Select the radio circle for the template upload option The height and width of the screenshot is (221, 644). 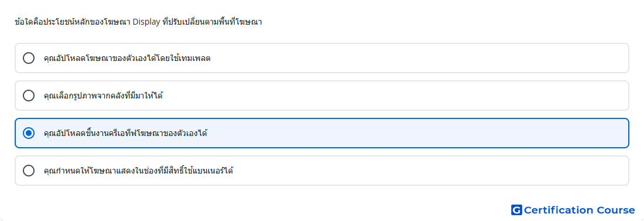(x=29, y=58)
